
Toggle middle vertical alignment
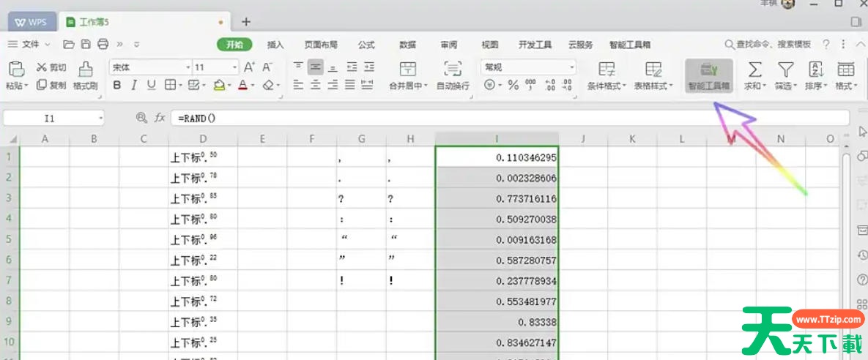point(316,67)
